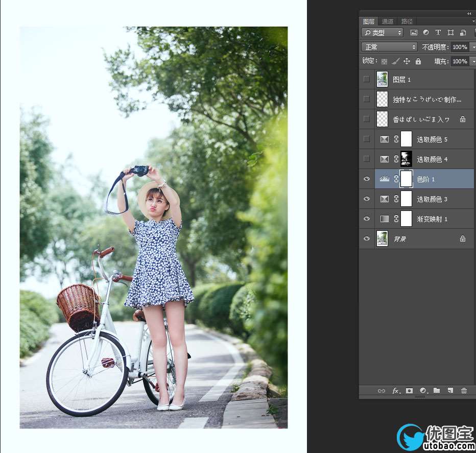
Task: Filter layers by pixel layer icon
Action: tap(414, 33)
